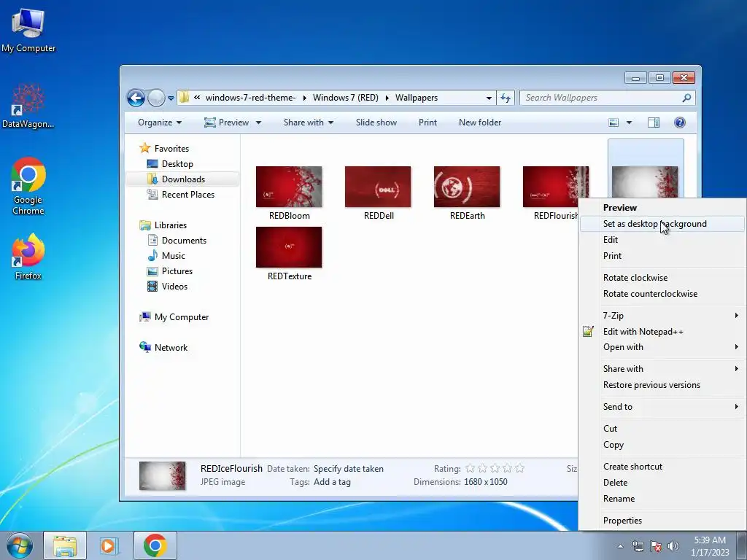Choose Edit with Notepad++

(x=662, y=332)
